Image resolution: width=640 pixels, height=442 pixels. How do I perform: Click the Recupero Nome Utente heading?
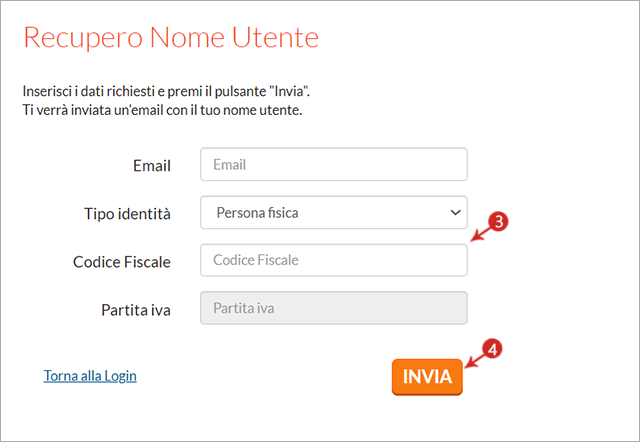coord(171,37)
